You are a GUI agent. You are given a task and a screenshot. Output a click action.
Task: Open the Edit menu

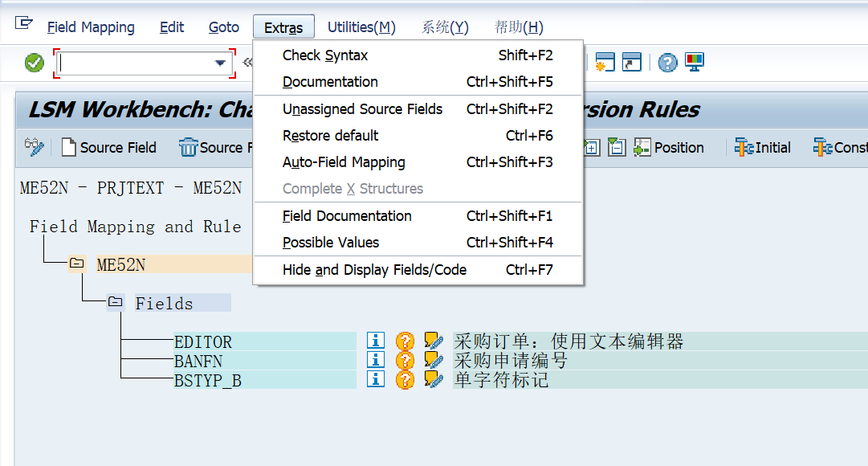tap(172, 27)
